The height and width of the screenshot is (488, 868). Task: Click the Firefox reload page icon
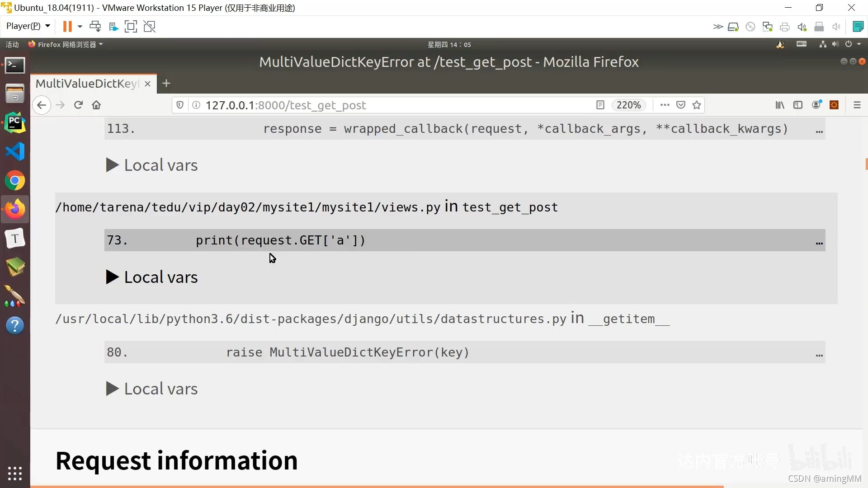coord(78,105)
